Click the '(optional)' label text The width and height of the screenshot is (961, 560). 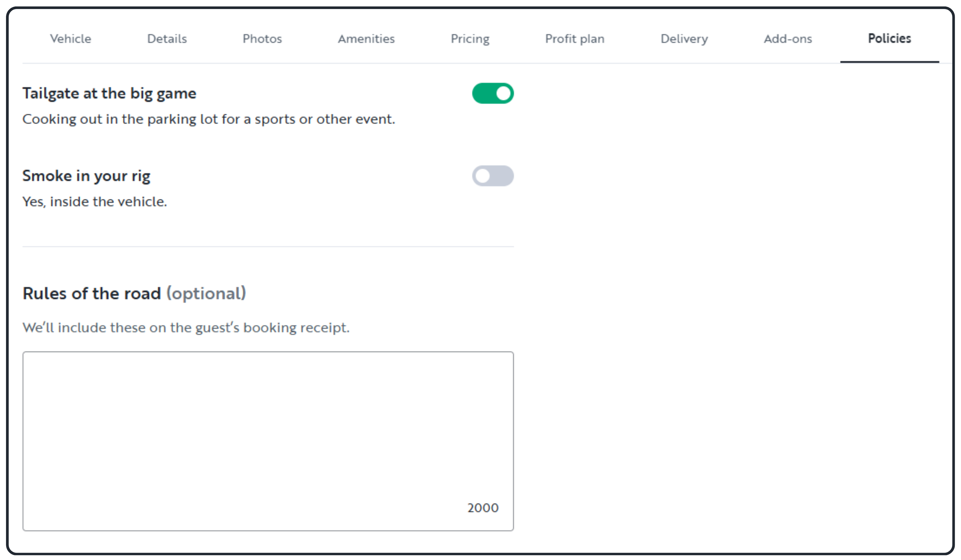pos(206,294)
